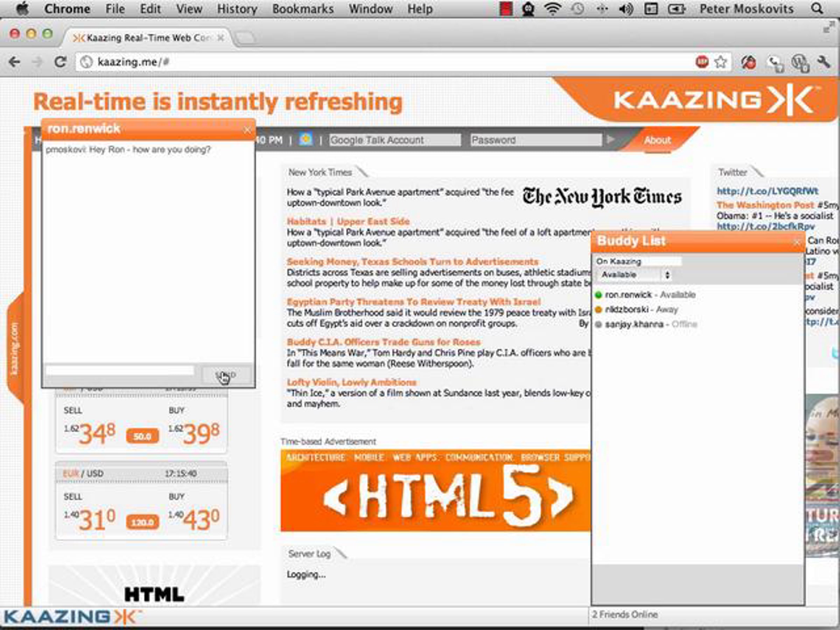Open the View menu
The image size is (840, 630).
[x=189, y=9]
